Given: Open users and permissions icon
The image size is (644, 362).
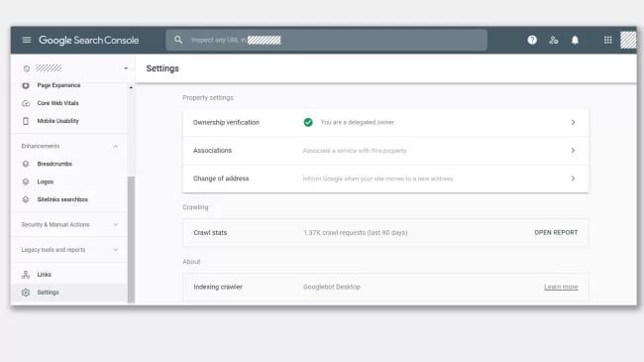Looking at the screenshot, I should pos(554,40).
